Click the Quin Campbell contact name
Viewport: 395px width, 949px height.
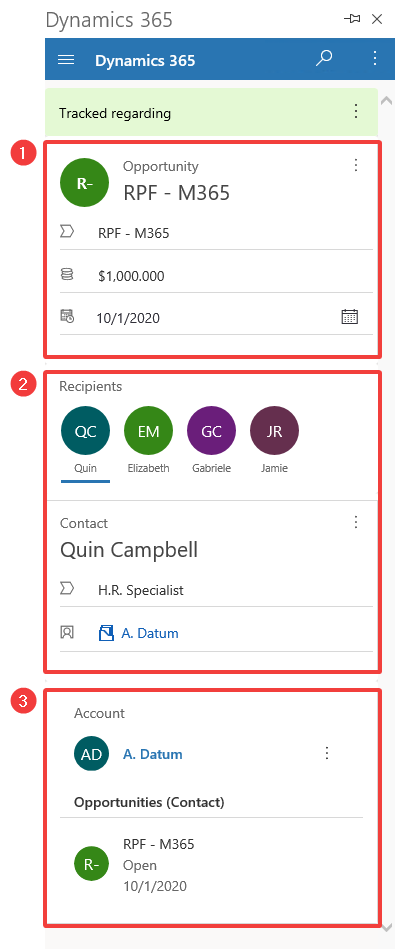point(129,549)
